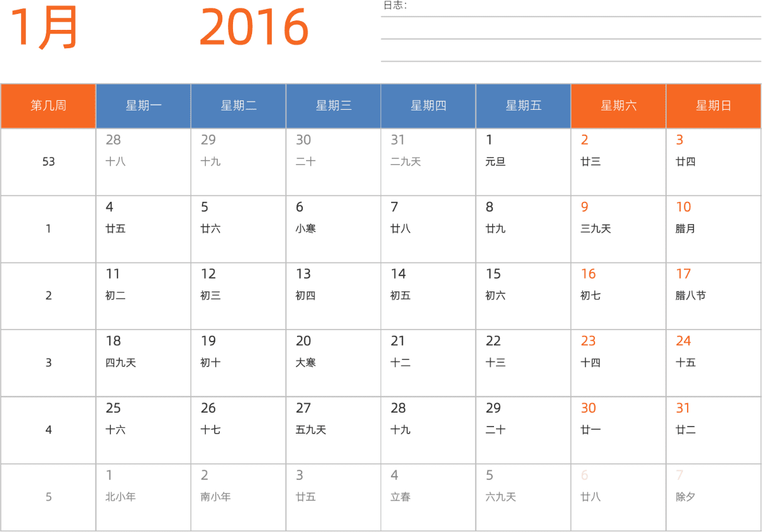The width and height of the screenshot is (762, 532).
Task: Select orange day 31 marked '廿二'
Action: (714, 430)
